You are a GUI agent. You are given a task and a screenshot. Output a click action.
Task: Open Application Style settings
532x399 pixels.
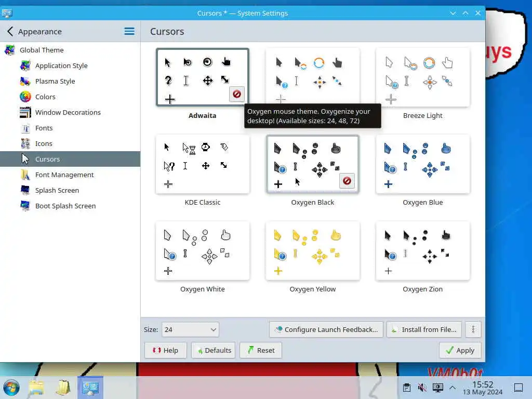70,65
